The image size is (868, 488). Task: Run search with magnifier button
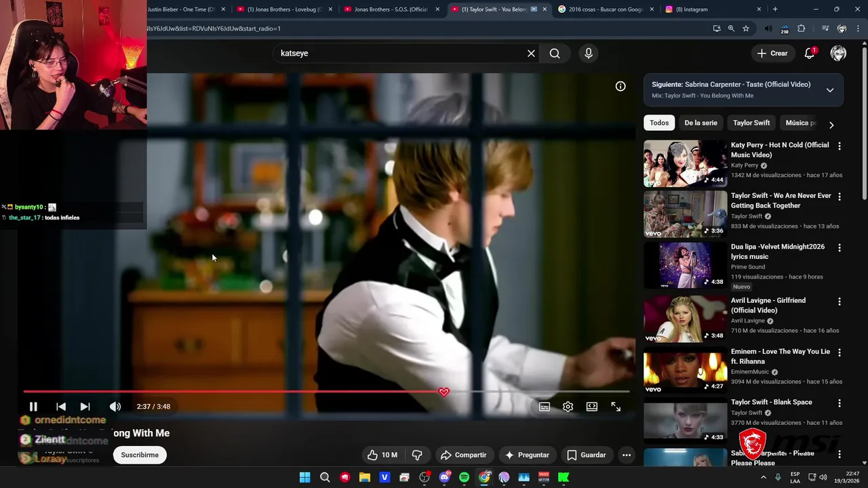tap(555, 54)
